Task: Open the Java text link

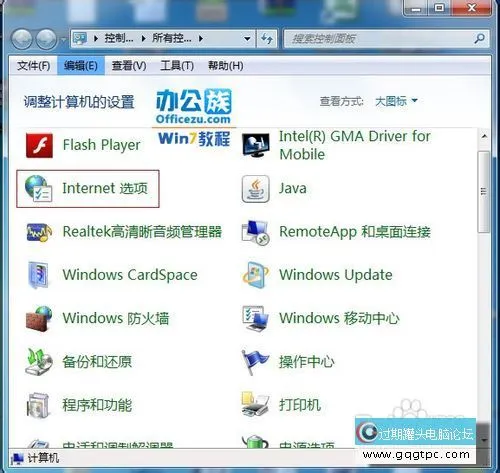Action: 293,188
